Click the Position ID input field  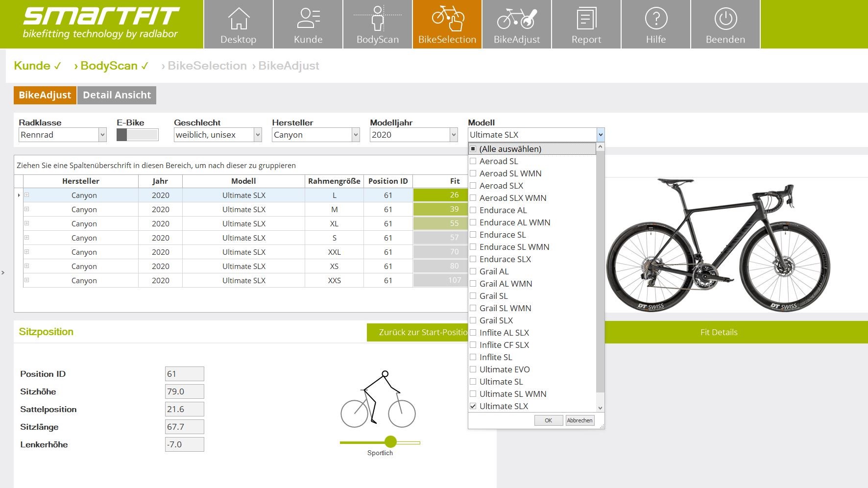[x=184, y=374]
